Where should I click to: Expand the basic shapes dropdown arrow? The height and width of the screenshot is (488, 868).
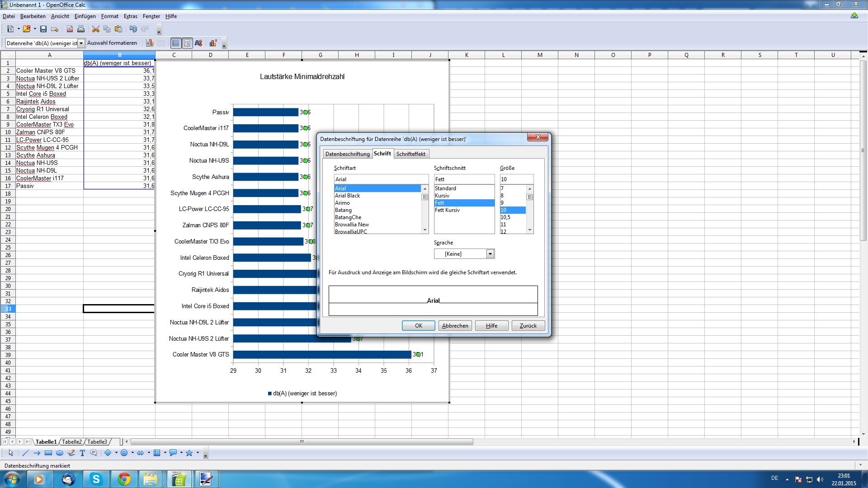(x=116, y=453)
